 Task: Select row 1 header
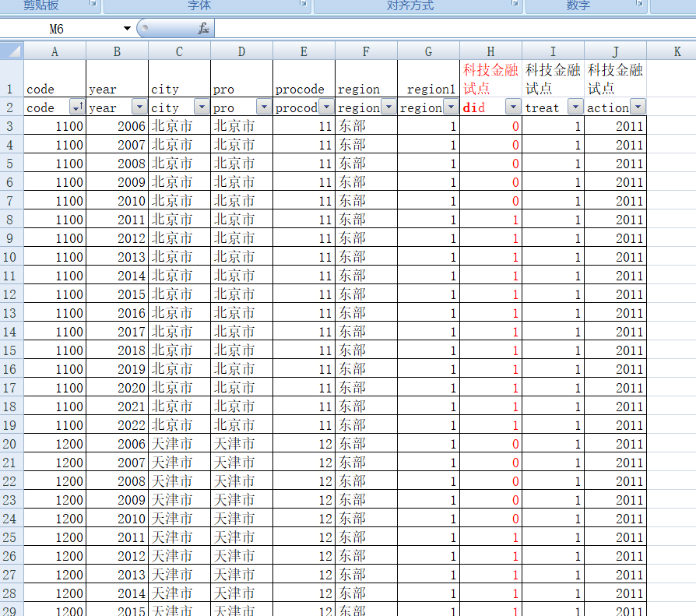coord(10,78)
